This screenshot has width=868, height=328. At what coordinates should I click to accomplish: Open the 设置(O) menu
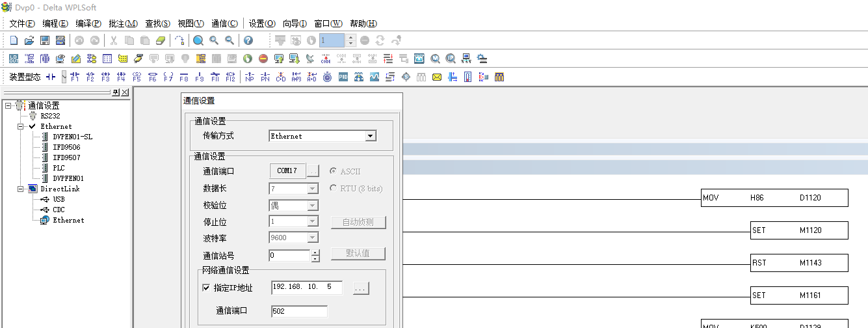(x=262, y=23)
